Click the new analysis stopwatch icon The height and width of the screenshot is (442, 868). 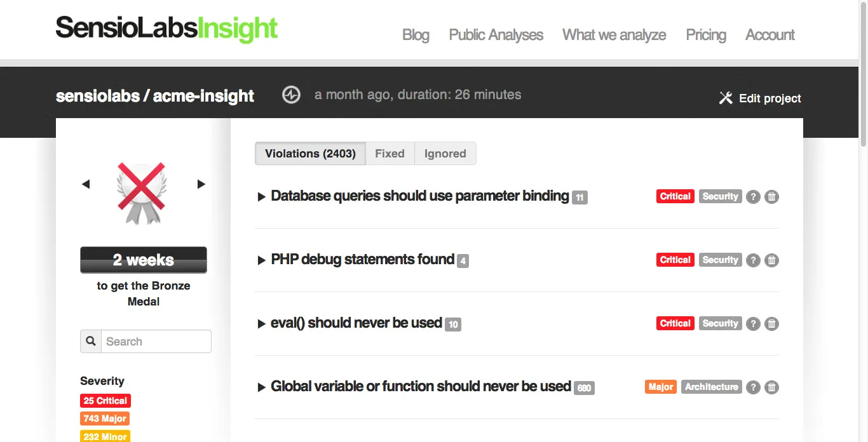[x=291, y=95]
